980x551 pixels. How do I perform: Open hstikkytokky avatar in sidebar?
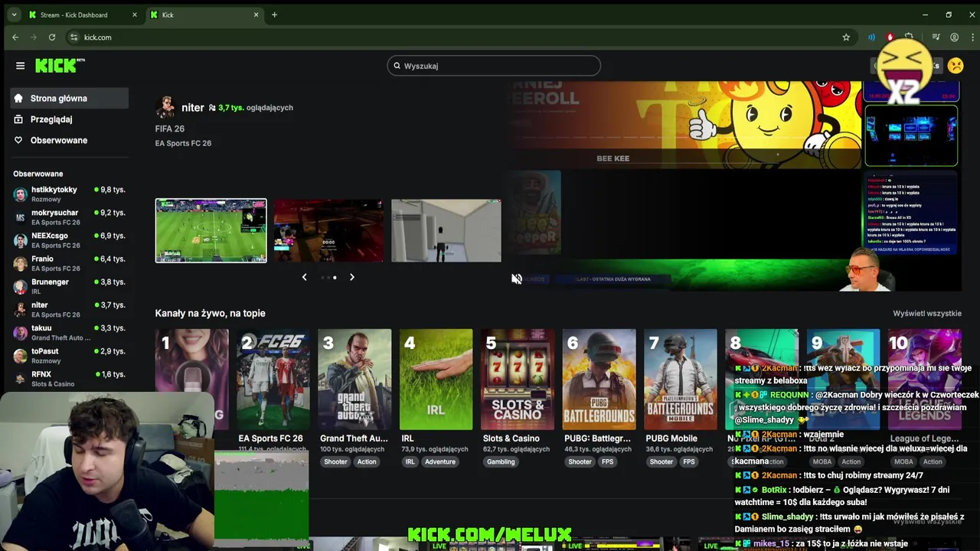point(21,194)
